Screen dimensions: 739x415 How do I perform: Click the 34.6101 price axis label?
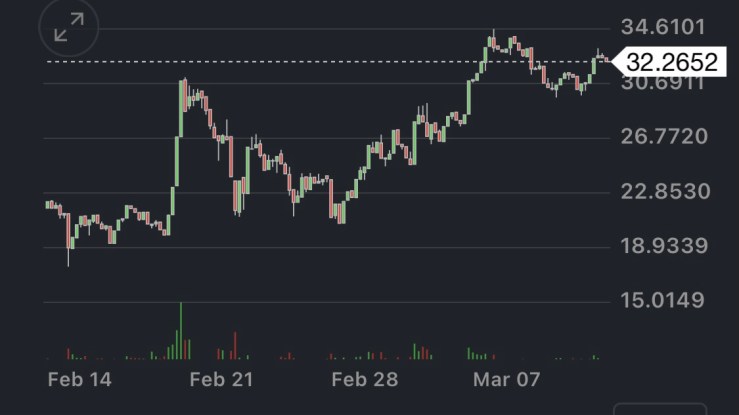point(664,26)
